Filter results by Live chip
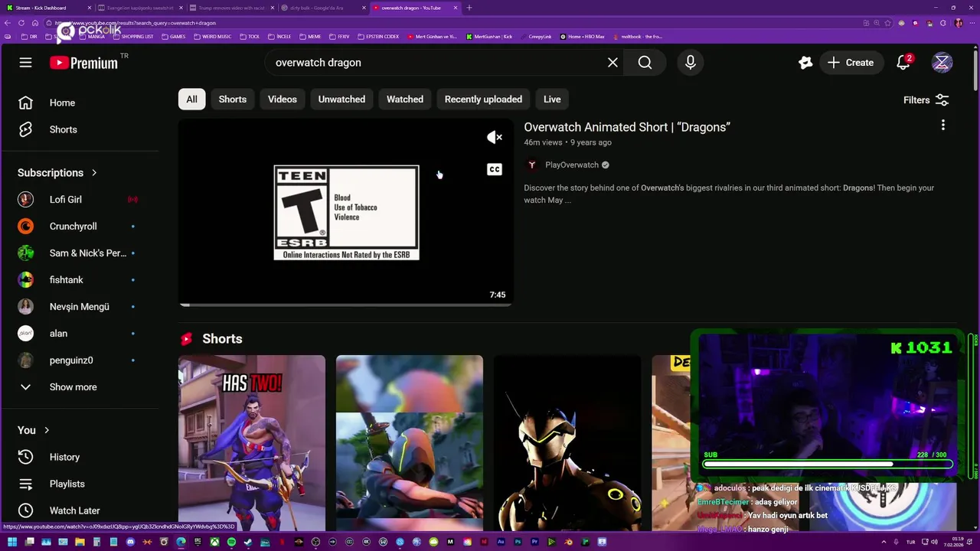 552,99
